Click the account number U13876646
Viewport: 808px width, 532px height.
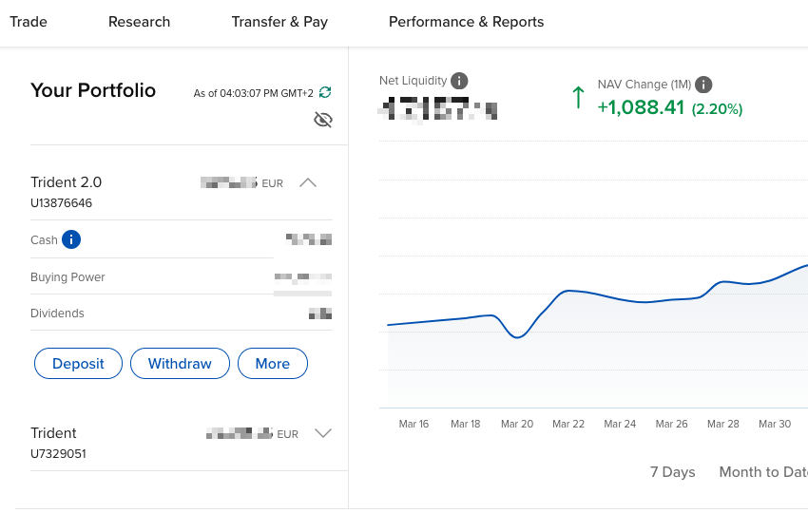[62, 203]
